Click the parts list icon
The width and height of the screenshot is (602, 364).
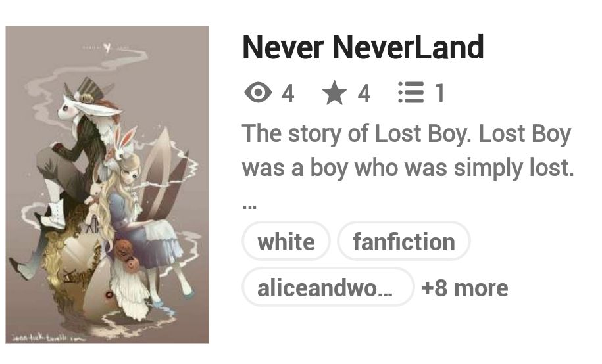click(411, 93)
